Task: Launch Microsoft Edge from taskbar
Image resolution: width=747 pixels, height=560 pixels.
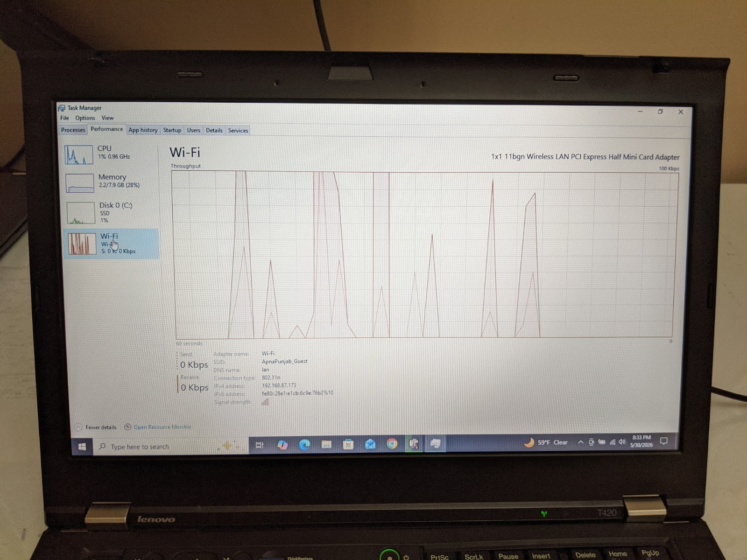Action: 304,445
